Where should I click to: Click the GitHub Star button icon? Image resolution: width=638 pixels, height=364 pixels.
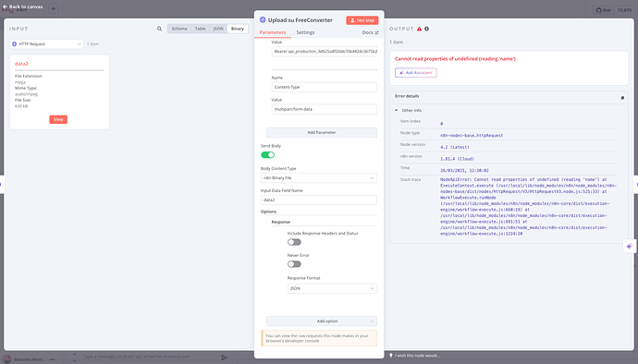coord(598,10)
